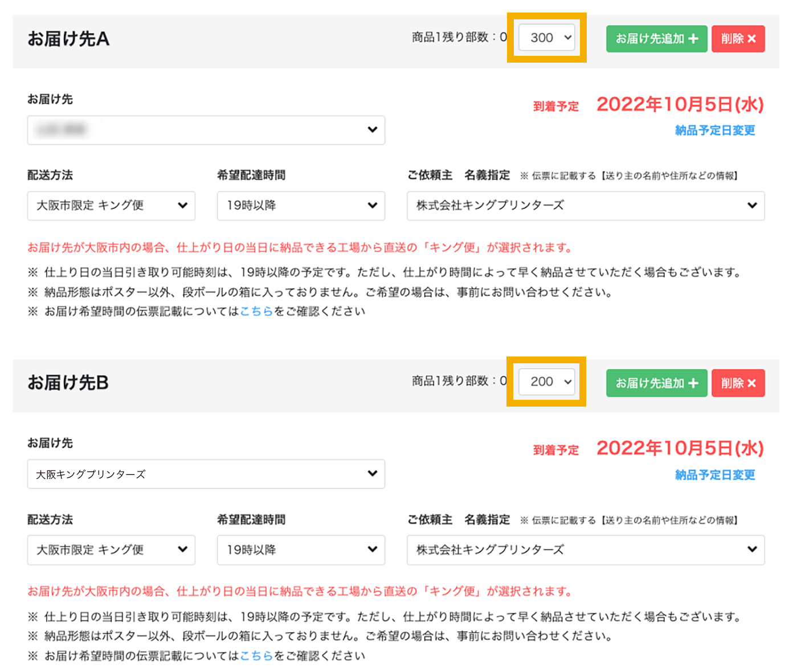Click こちら link in section B notes

pyautogui.click(x=257, y=655)
